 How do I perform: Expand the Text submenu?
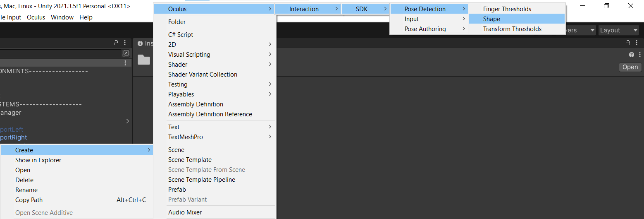(214, 127)
